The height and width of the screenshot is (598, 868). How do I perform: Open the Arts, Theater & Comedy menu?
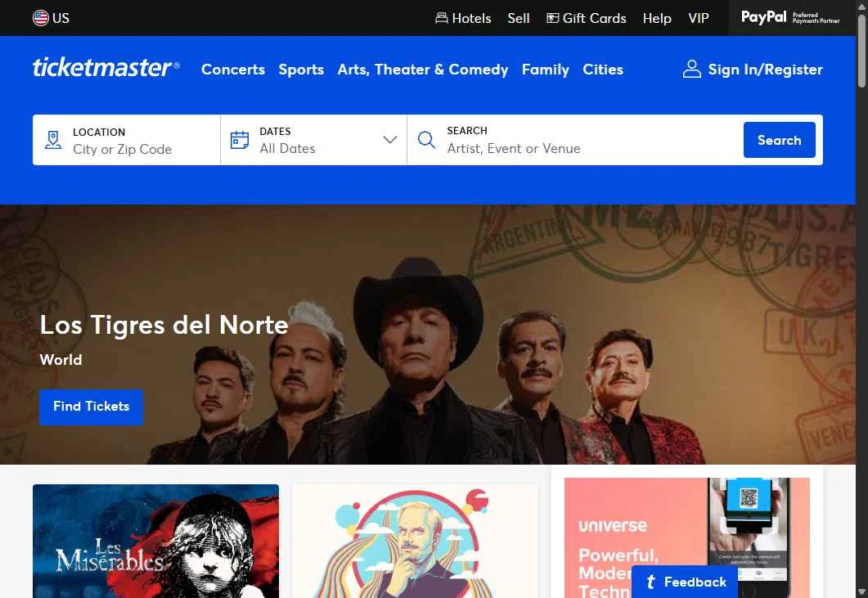[x=423, y=70]
